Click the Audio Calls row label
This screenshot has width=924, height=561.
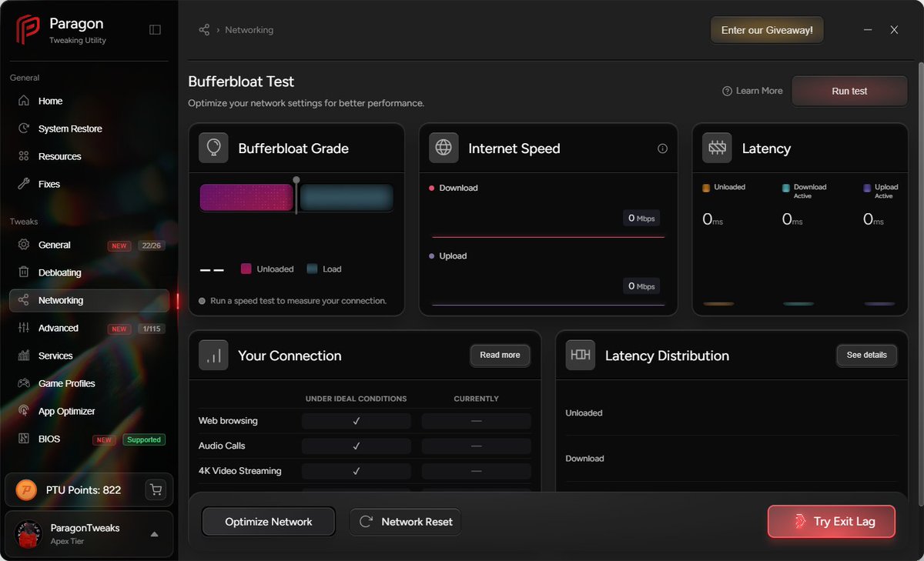click(x=222, y=446)
